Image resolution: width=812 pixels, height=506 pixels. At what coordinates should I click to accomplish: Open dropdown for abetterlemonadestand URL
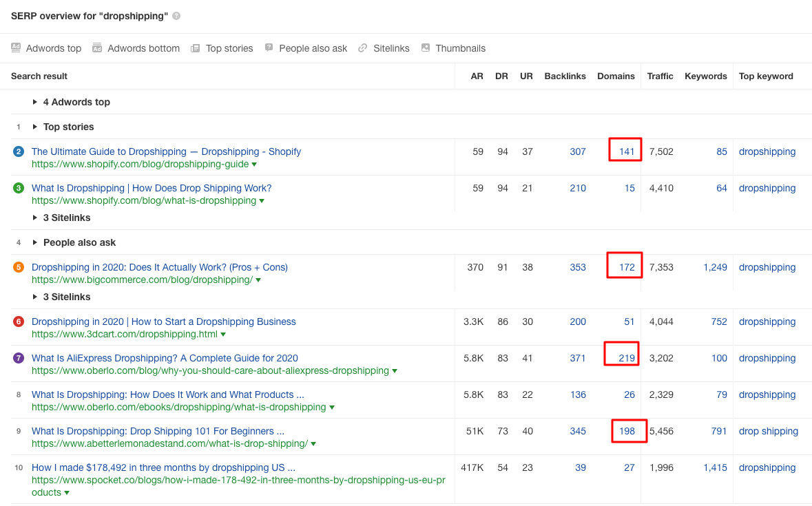(x=314, y=444)
